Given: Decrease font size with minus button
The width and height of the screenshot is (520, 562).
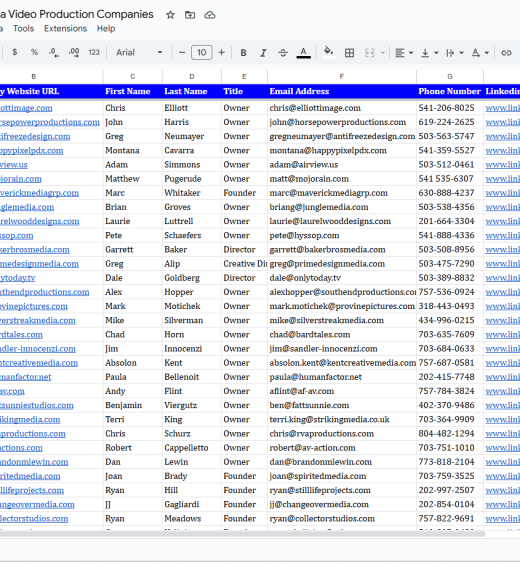Looking at the screenshot, I should 182,53.
